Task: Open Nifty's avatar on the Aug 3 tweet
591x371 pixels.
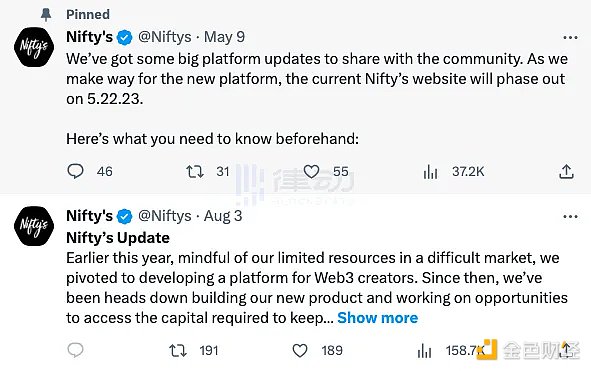Action: click(x=34, y=226)
